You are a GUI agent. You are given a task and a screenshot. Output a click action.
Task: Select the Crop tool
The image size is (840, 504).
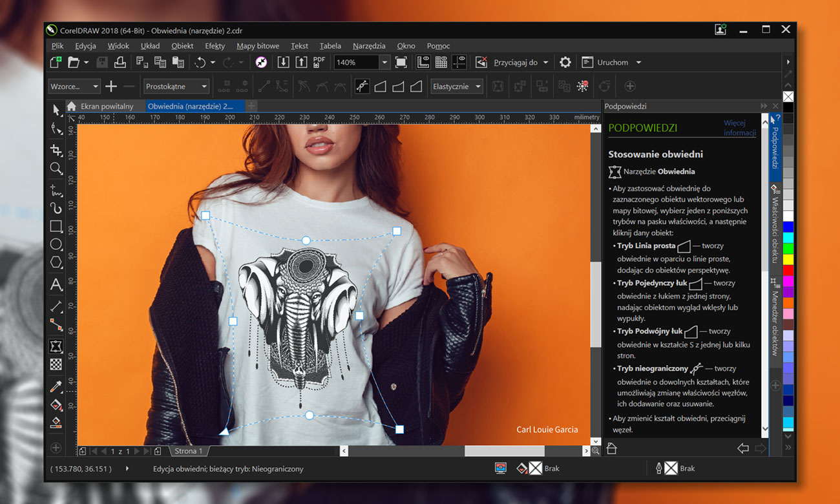(x=56, y=149)
